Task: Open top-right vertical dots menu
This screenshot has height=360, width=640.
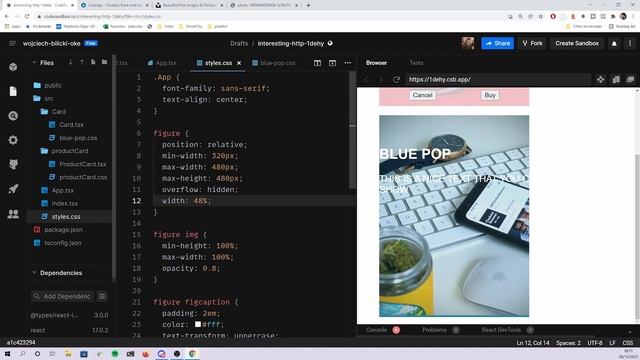Action: [x=630, y=43]
